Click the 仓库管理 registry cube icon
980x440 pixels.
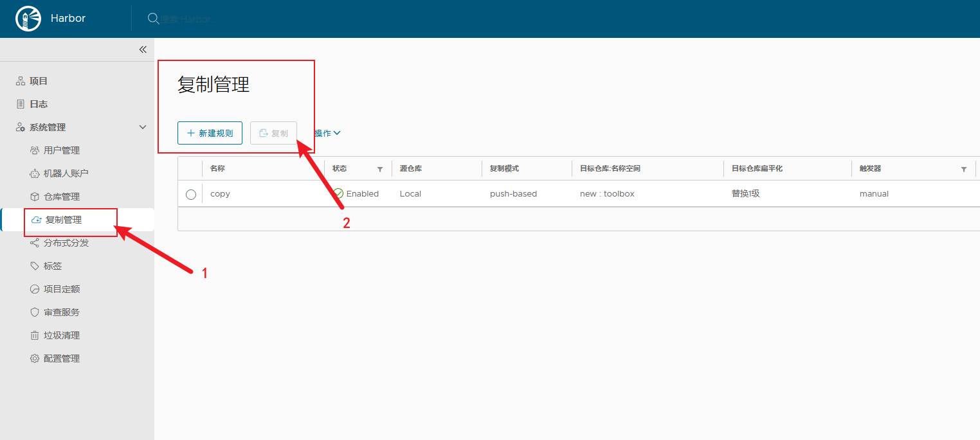tap(35, 197)
